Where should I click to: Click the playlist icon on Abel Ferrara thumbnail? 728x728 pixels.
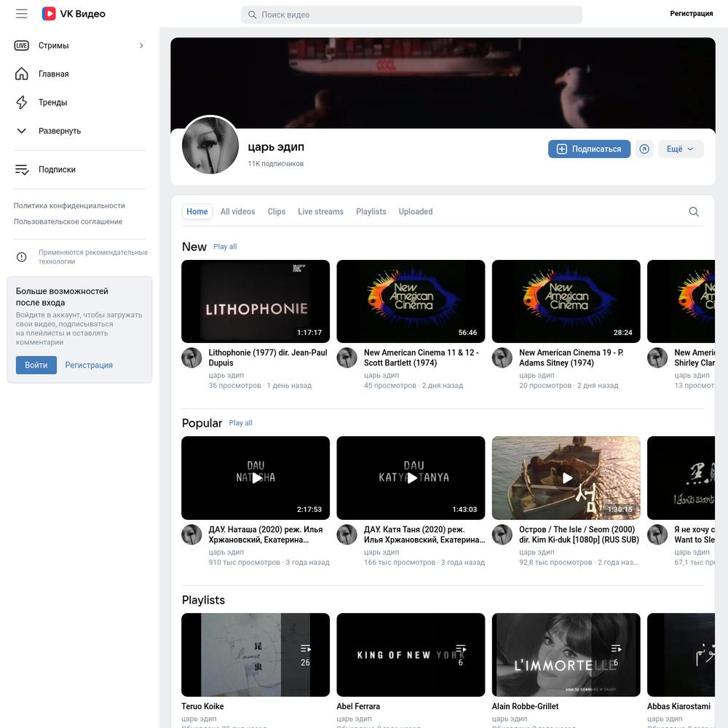[x=461, y=649]
